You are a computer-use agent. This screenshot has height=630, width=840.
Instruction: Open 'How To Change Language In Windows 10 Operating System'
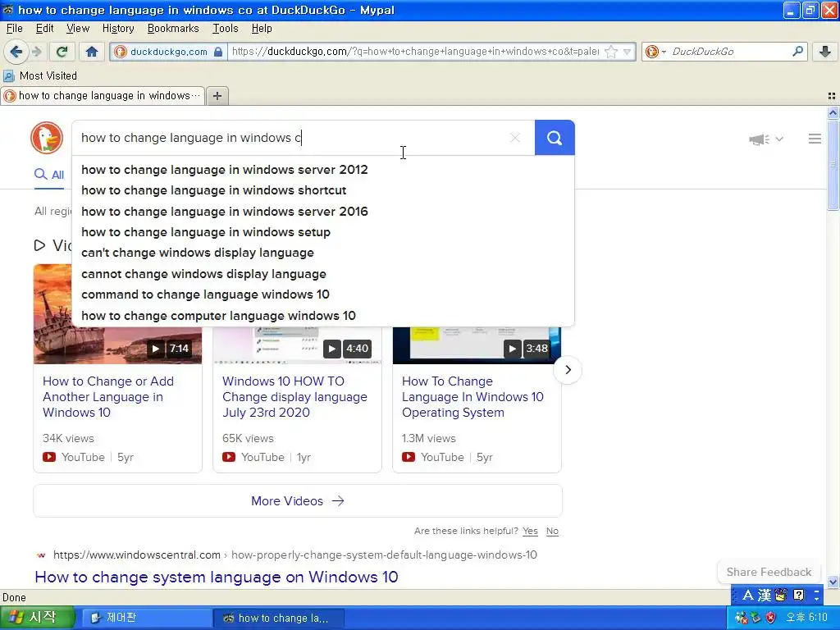472,397
